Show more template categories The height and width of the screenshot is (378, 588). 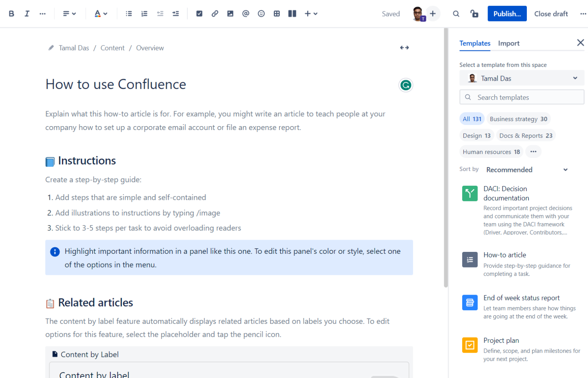(x=533, y=152)
